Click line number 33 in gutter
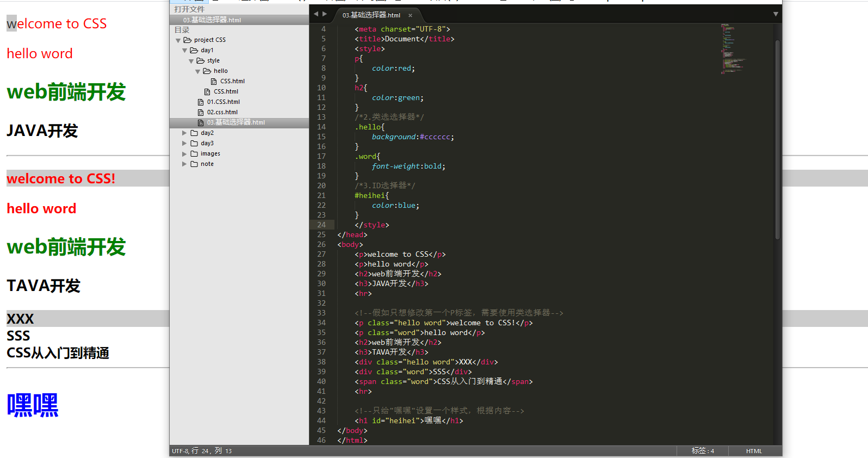 pos(321,313)
